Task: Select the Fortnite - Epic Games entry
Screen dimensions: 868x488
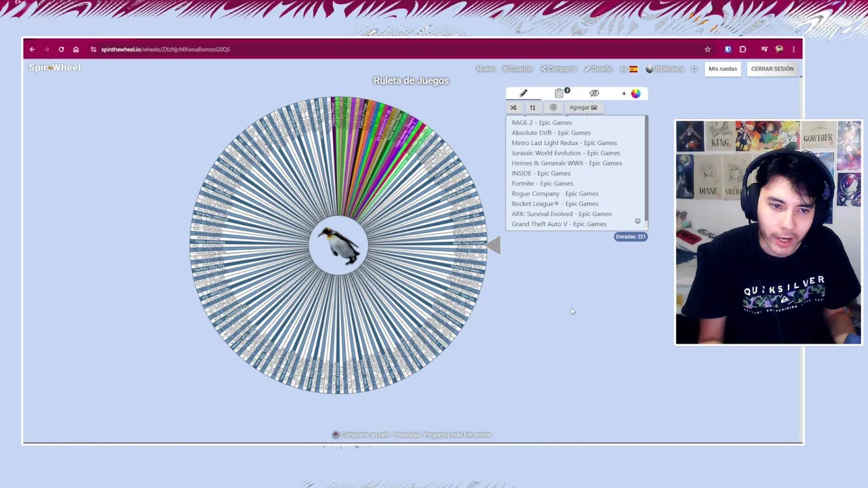Action: point(542,184)
